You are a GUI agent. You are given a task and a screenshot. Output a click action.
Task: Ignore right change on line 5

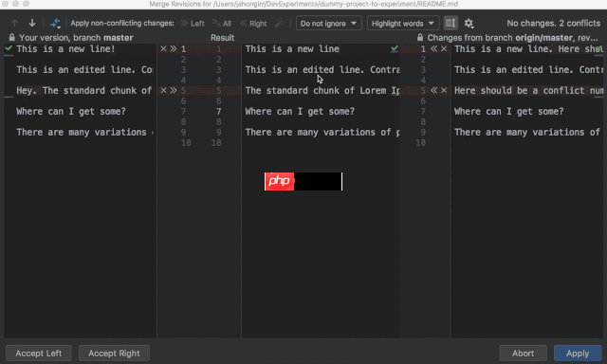click(x=444, y=90)
